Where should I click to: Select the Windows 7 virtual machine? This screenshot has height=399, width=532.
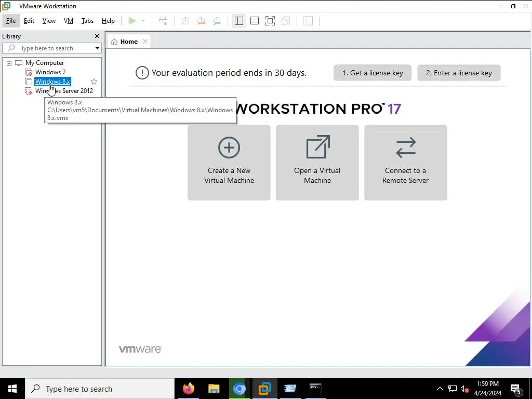[50, 72]
